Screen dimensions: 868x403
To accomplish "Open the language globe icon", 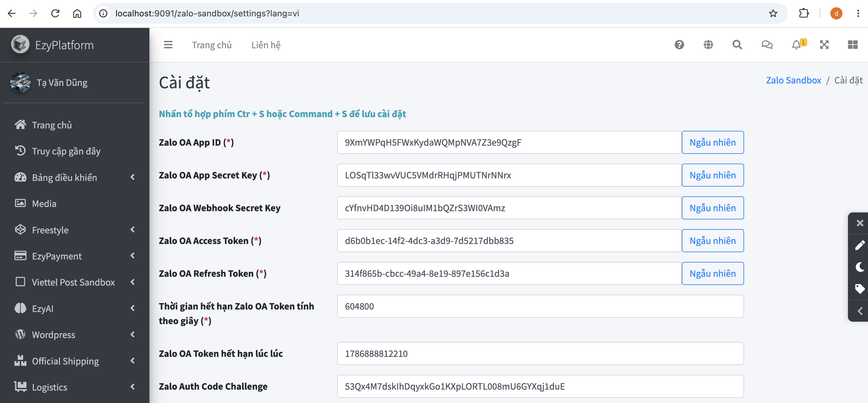I will (708, 45).
